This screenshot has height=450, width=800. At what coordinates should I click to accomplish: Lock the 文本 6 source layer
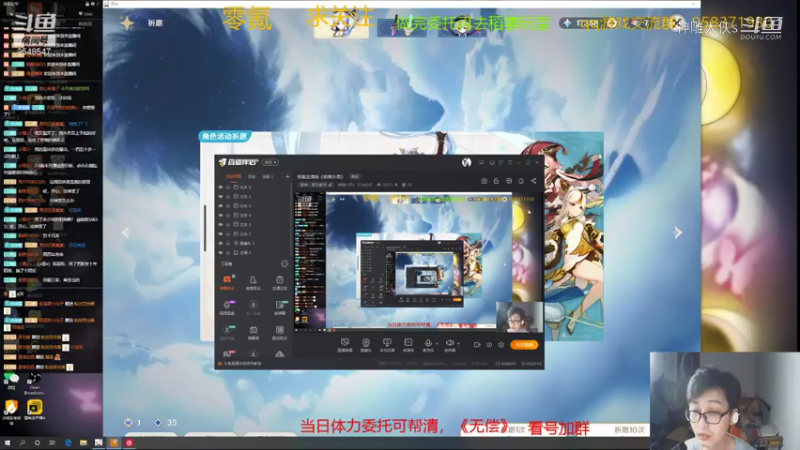[x=228, y=187]
